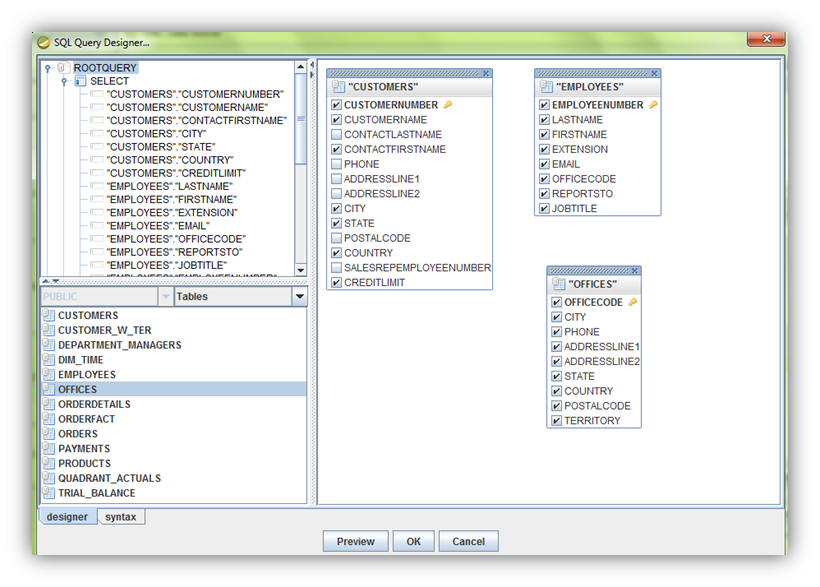Click the PRODUCTS table icon in list
Image resolution: width=820 pixels, height=587 pixels.
pyautogui.click(x=48, y=464)
